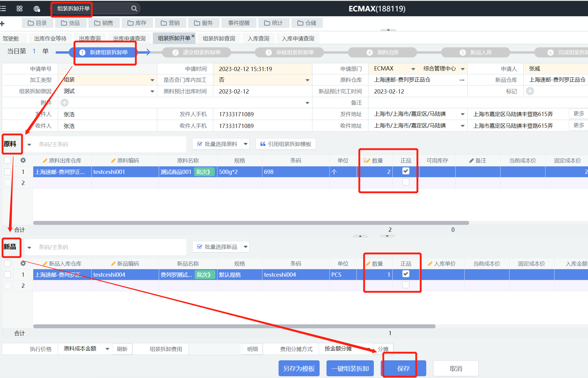Image resolution: width=588 pixels, height=378 pixels.
Task: Select raw material row 2 checkbox
Action: point(7,183)
